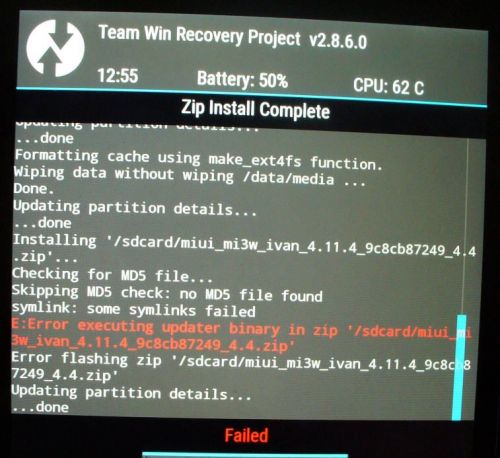Click 'Wiping data without wiping /data/media' line
The height and width of the screenshot is (458, 500).
(190, 176)
